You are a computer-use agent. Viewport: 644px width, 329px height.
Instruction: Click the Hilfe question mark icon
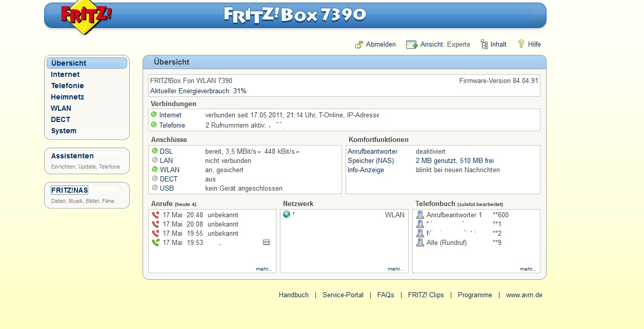(521, 44)
